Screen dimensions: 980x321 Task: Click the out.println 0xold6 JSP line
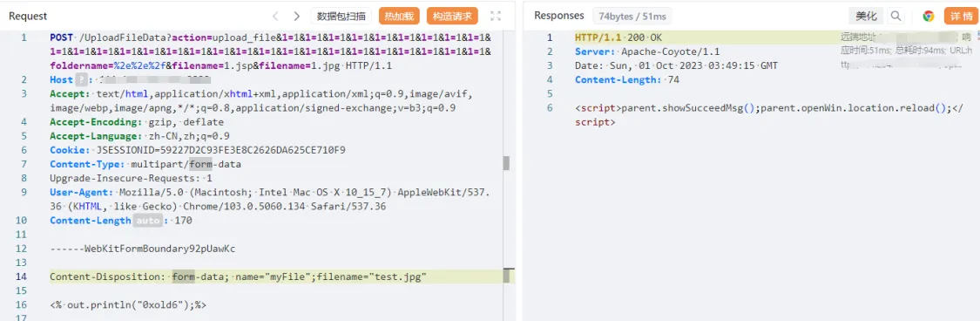tap(128, 304)
